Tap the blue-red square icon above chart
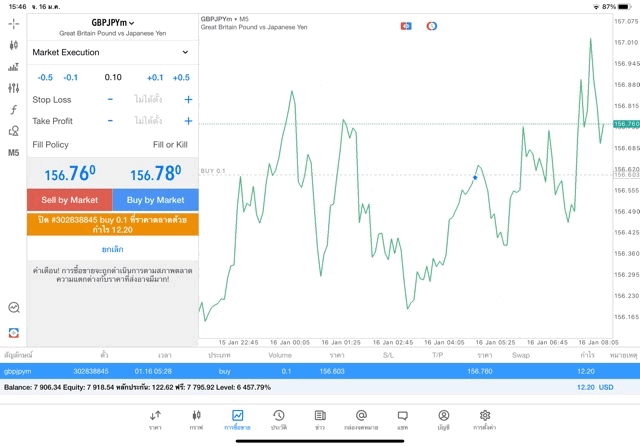The width and height of the screenshot is (640, 447). pyautogui.click(x=406, y=26)
